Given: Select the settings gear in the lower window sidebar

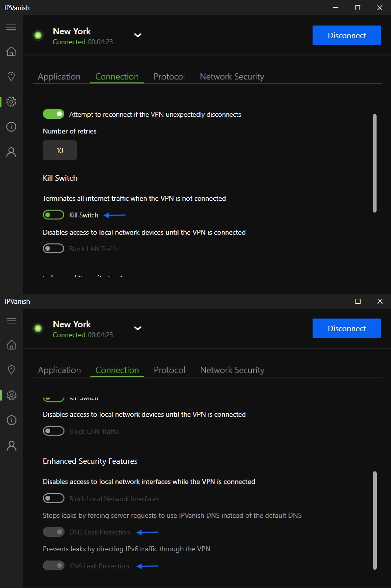Looking at the screenshot, I should click(12, 395).
